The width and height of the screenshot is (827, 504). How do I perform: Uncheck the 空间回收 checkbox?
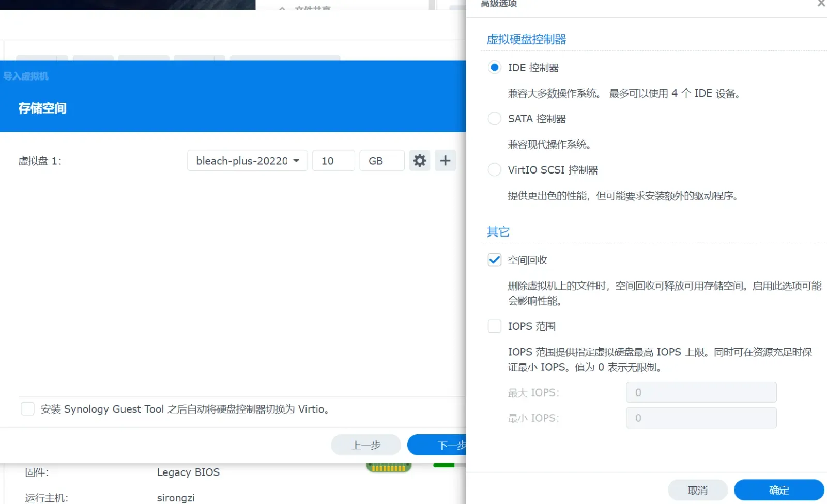tap(495, 260)
